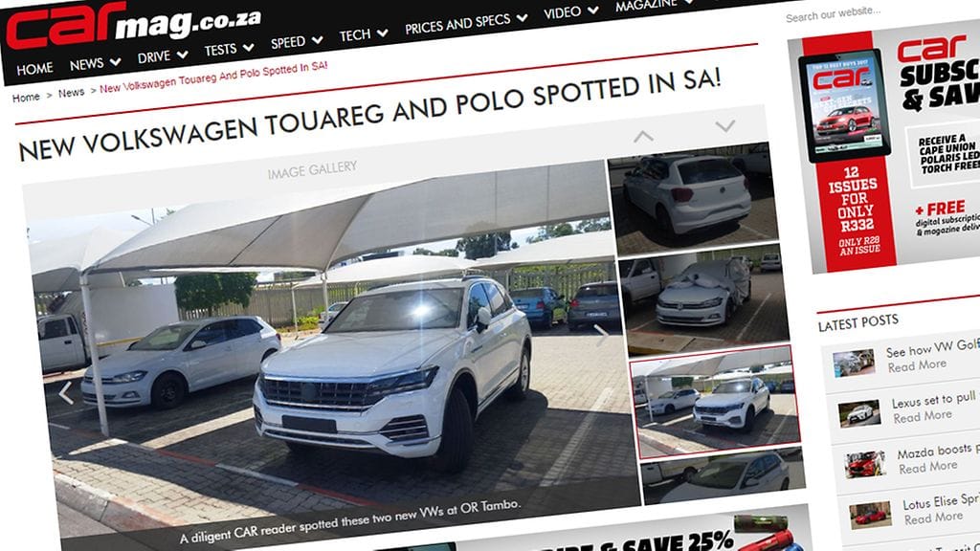980x551 pixels.
Task: Click the carmag.co.za logo
Action: [133, 25]
